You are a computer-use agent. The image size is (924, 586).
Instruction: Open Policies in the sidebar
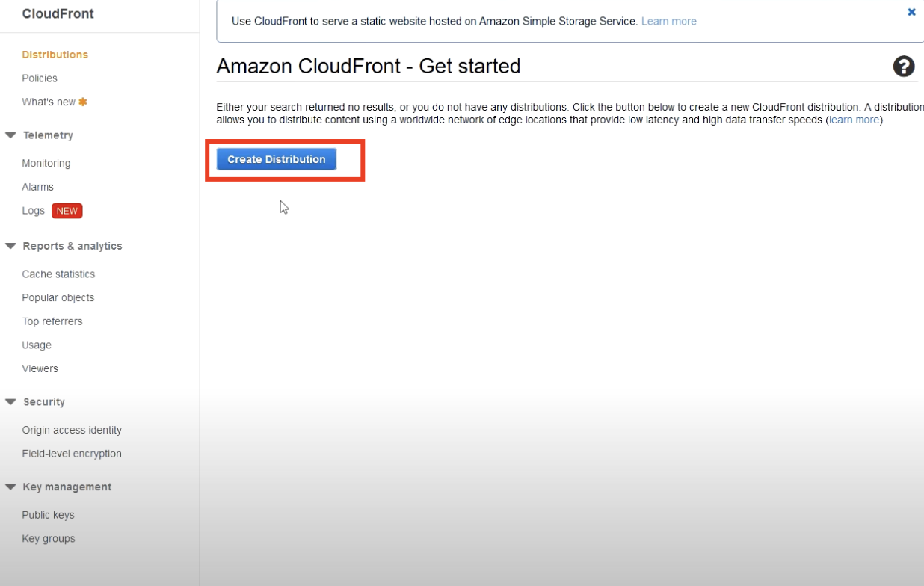[x=40, y=78]
